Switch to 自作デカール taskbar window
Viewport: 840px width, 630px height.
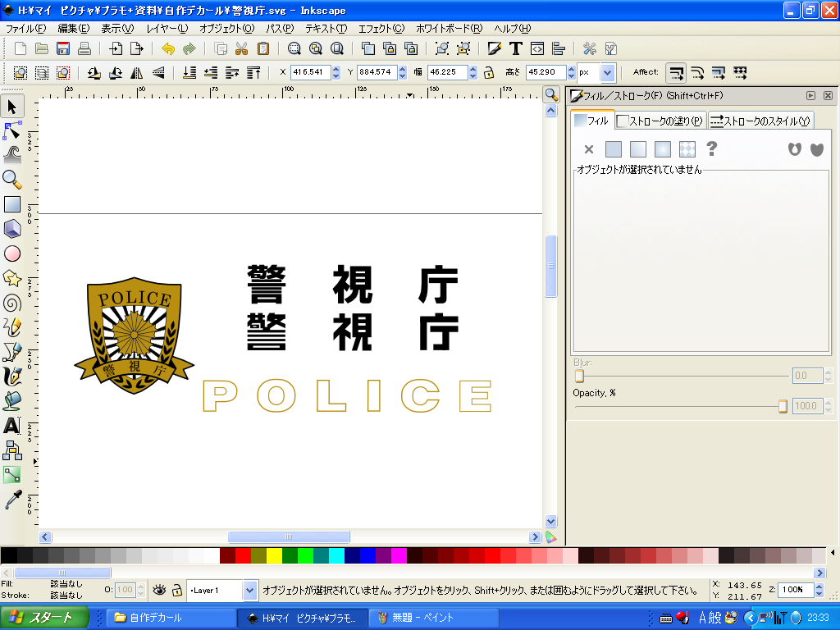[171, 618]
